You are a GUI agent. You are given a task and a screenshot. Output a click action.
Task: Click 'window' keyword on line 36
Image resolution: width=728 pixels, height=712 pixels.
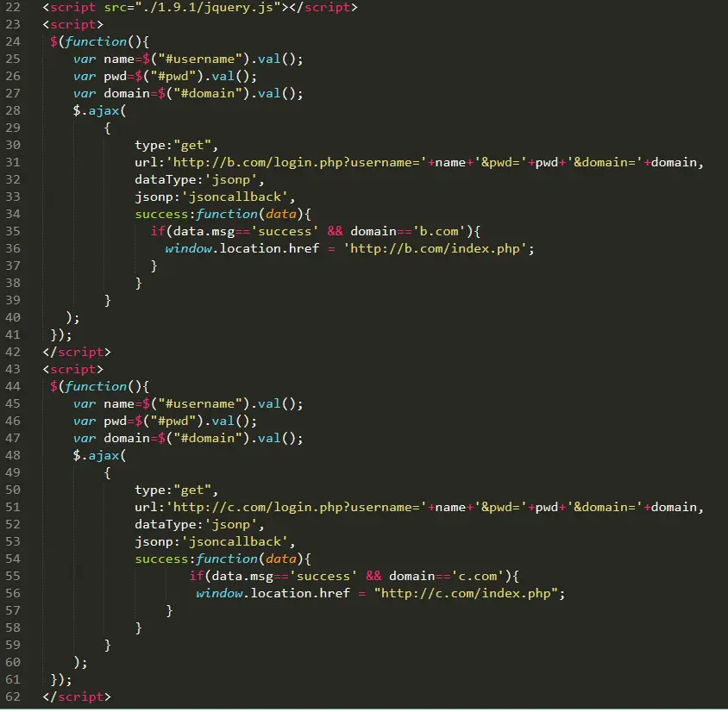[189, 249]
